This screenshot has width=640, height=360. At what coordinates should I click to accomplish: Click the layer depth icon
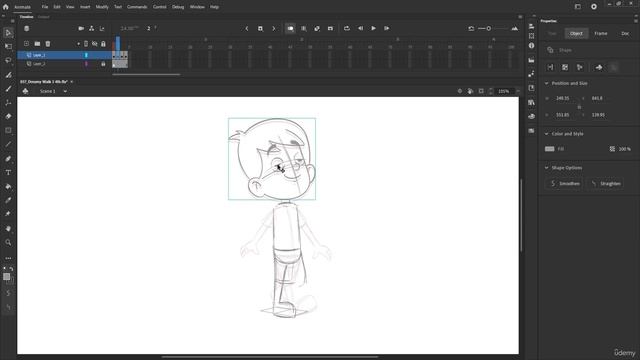point(102,29)
